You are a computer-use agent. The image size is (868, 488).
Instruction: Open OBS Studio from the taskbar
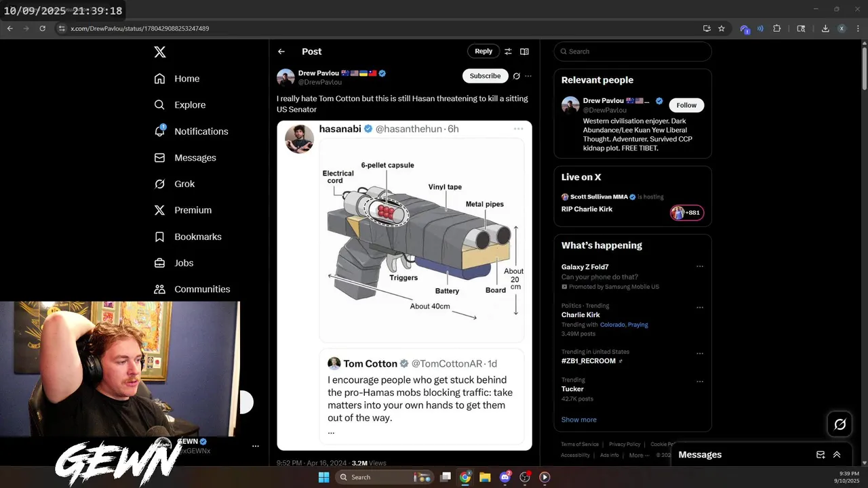click(525, 477)
